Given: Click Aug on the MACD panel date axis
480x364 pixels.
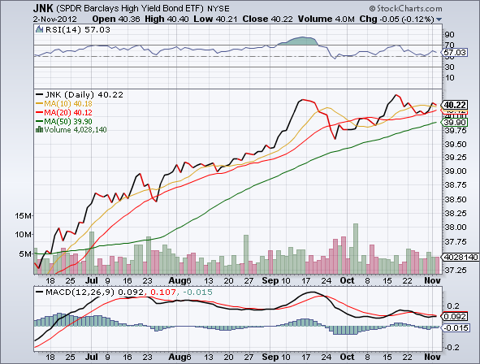Looking at the screenshot, I should coord(177,357).
